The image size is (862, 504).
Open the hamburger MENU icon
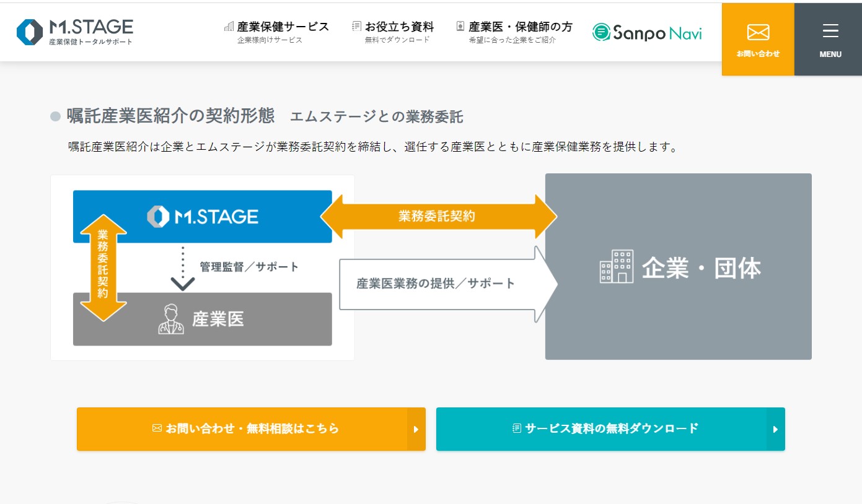pyautogui.click(x=830, y=31)
